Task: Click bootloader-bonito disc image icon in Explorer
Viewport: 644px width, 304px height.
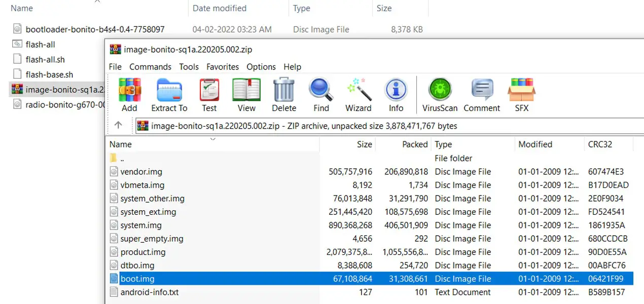Action: coord(17,29)
